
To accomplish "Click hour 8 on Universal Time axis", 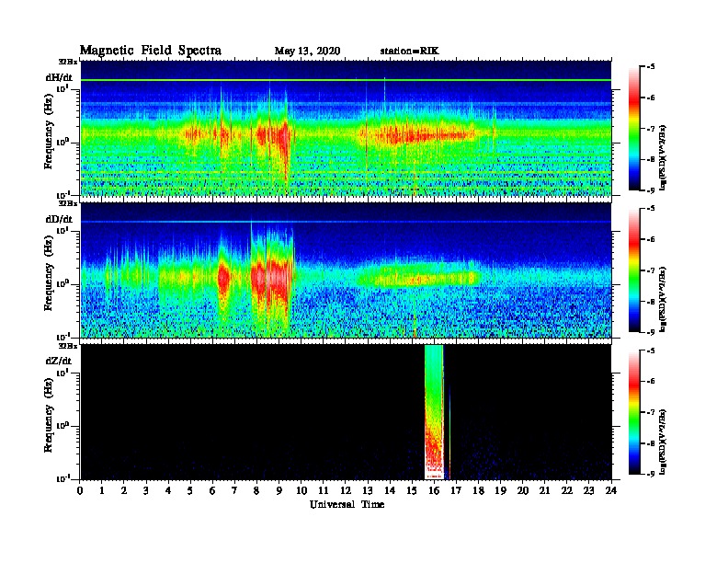I will pos(256,490).
